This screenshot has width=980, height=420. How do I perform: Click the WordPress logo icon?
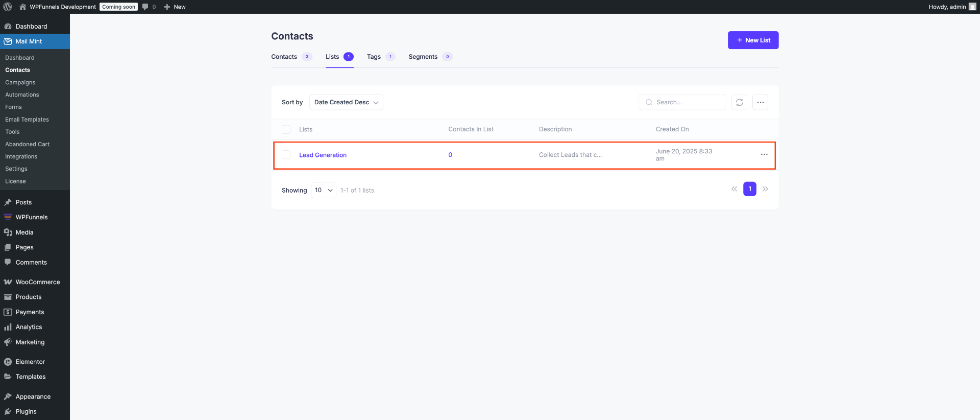(x=8, y=7)
